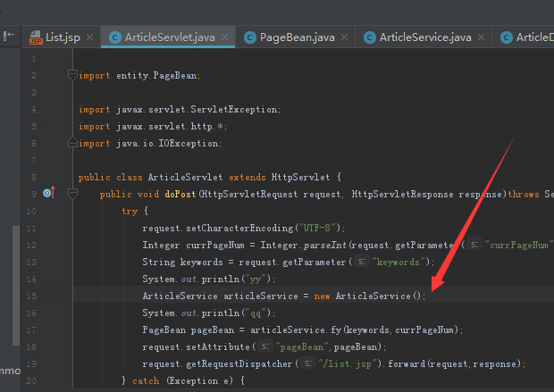
Task: Switch to the PageBean.java tab
Action: tap(297, 38)
